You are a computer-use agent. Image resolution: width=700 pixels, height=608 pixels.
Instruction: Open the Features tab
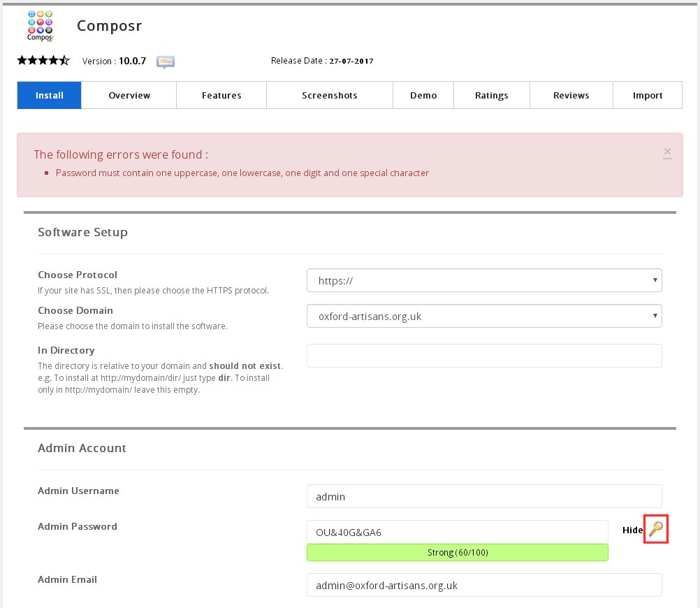221,96
